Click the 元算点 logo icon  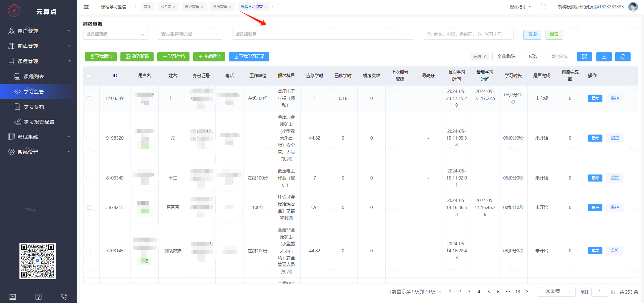pyautogui.click(x=14, y=11)
